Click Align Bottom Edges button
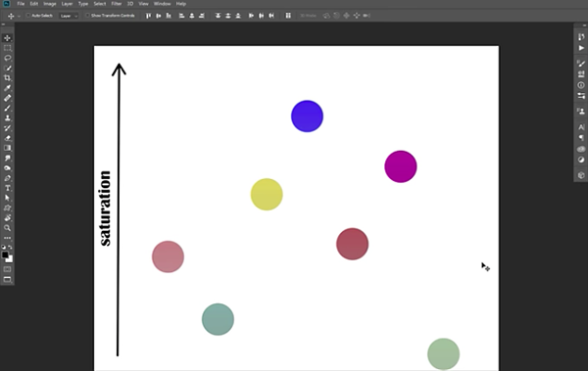This screenshot has height=371, width=588. [x=169, y=16]
